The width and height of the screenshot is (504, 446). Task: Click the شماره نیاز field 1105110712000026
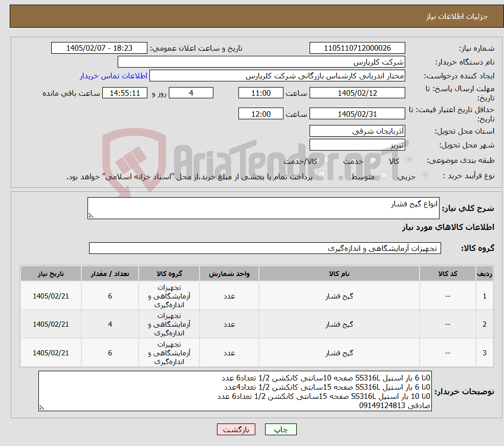[x=357, y=48]
